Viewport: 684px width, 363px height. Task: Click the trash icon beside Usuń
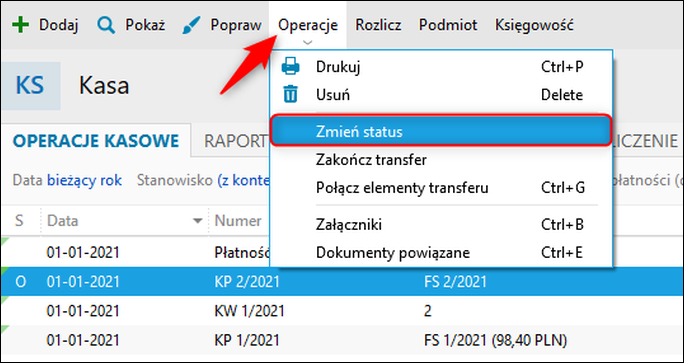point(291,94)
